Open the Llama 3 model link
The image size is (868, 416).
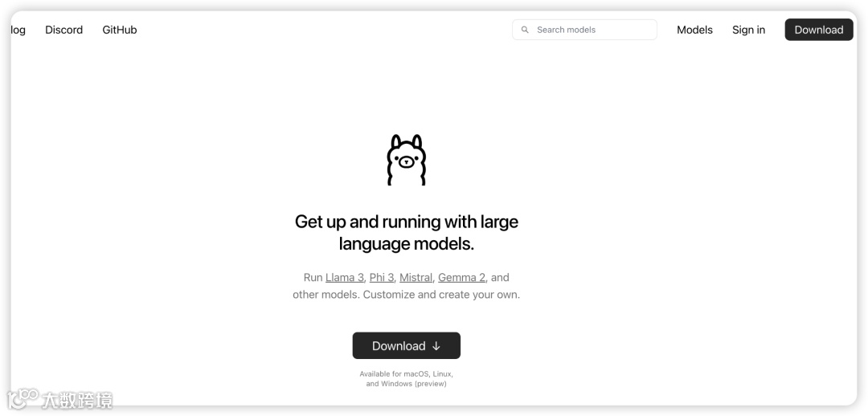point(344,277)
